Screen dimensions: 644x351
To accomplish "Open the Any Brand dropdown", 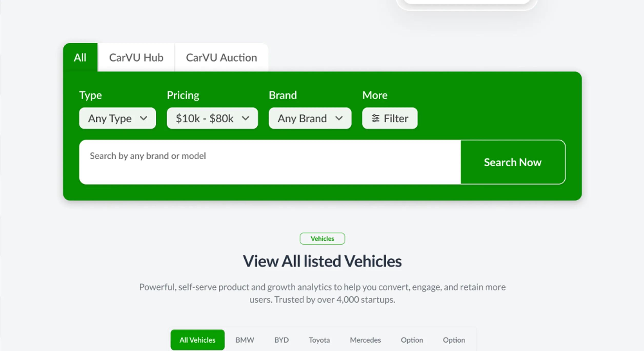I will [310, 118].
